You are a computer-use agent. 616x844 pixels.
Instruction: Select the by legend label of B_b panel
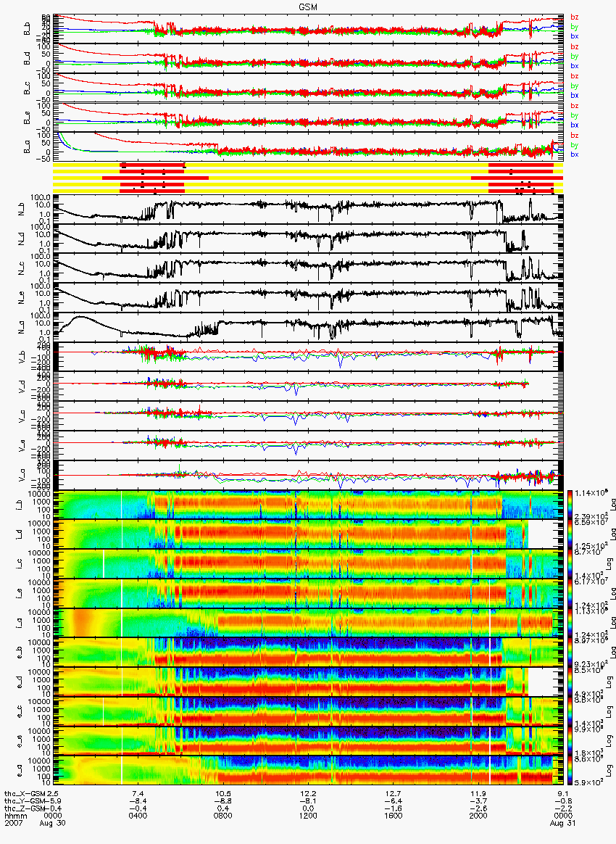(x=575, y=26)
